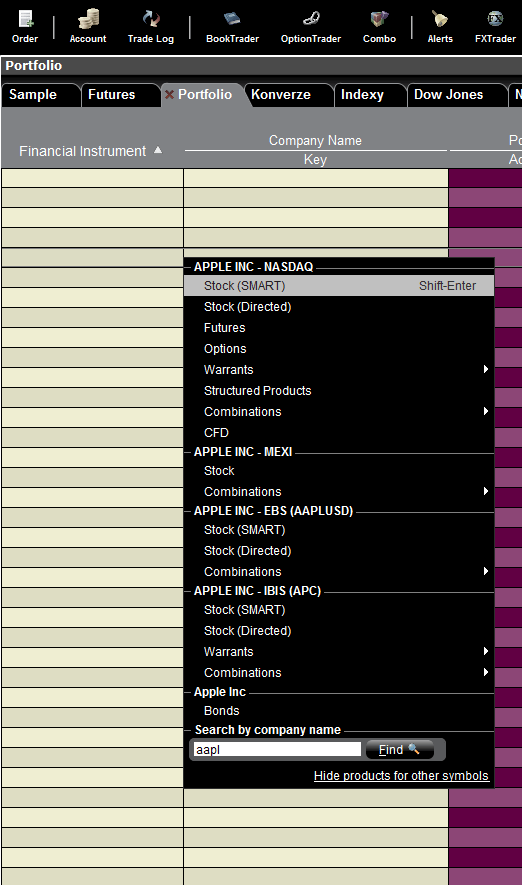Open the Combo tool

[x=379, y=27]
